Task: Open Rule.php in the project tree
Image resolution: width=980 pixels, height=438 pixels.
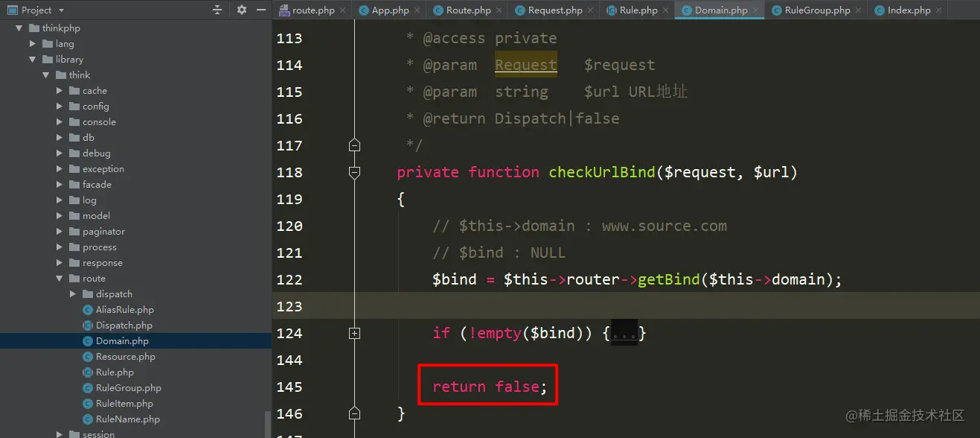Action: 115,372
